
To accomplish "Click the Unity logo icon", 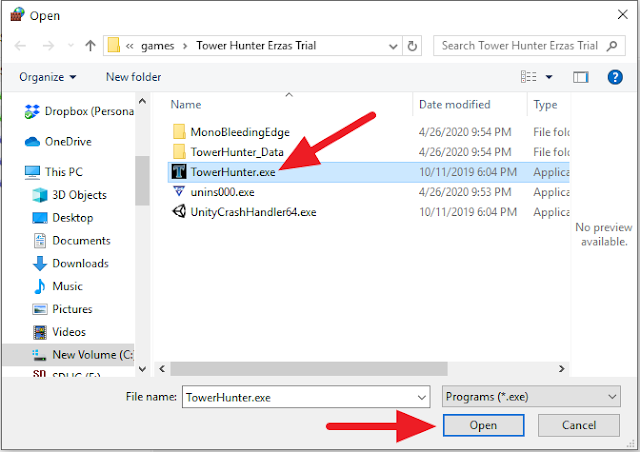I will click(179, 212).
